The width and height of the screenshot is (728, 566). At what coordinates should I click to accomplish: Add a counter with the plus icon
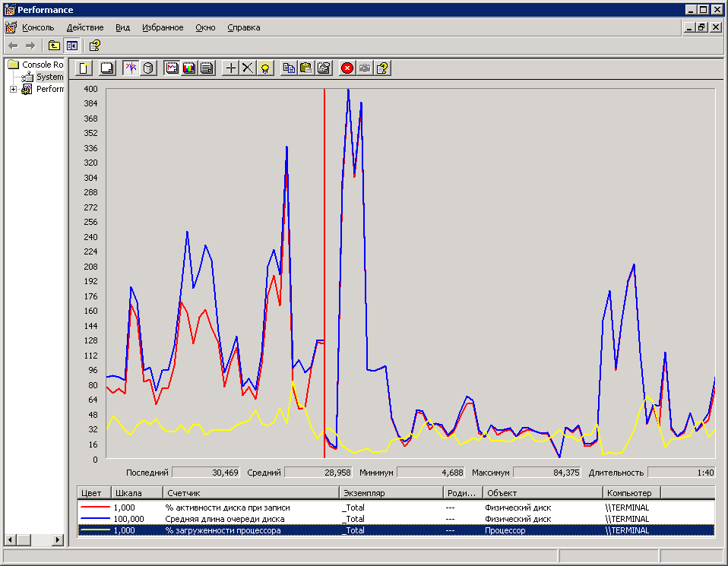pos(232,68)
